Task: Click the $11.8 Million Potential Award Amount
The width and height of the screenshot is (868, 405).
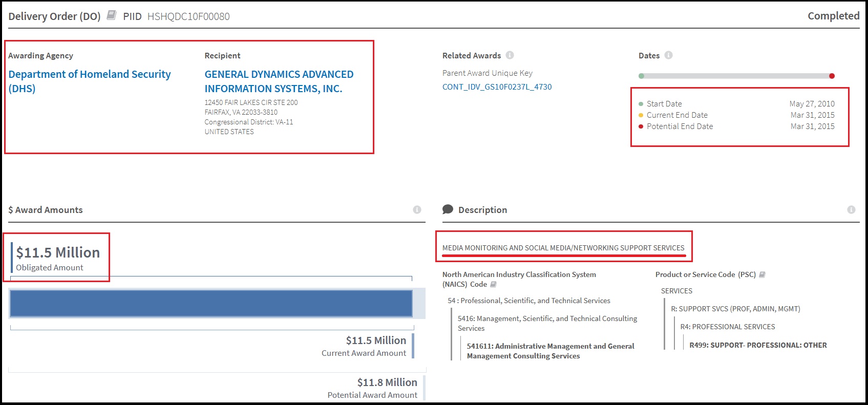Action: pos(387,382)
